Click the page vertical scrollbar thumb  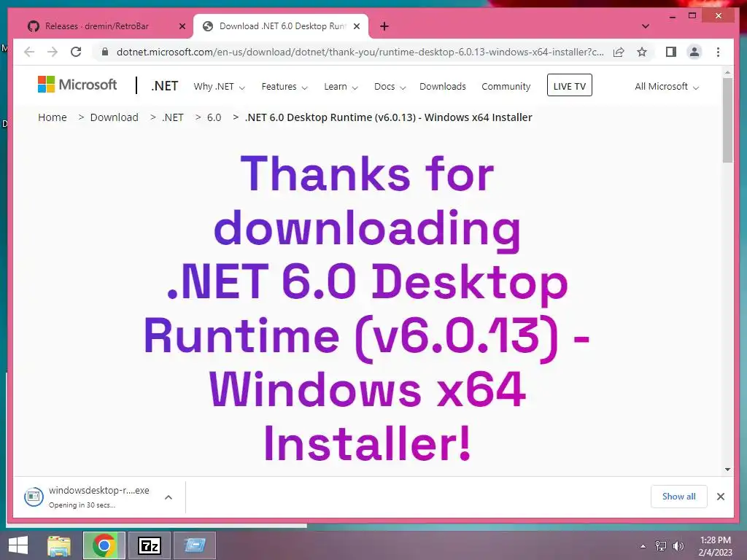tap(727, 120)
